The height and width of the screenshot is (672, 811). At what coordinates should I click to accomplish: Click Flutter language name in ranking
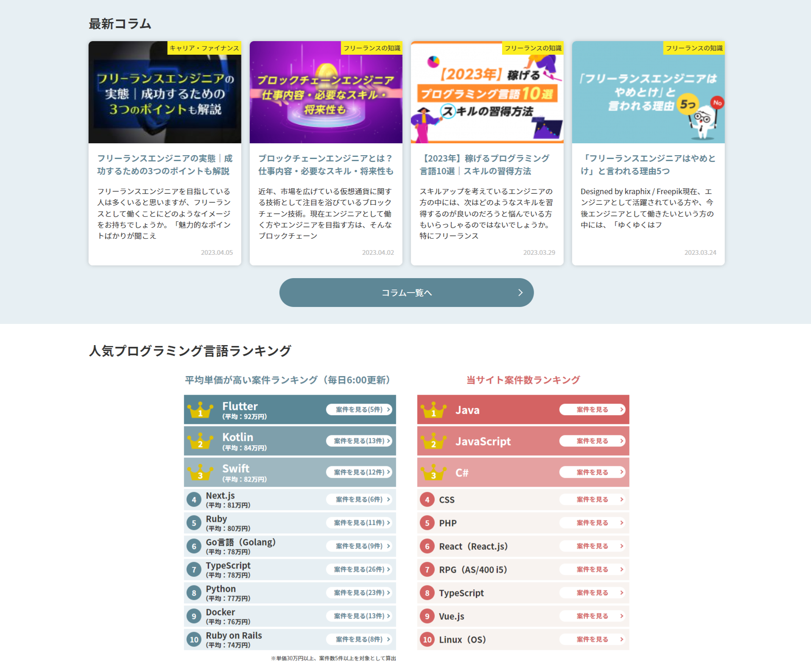pos(240,406)
